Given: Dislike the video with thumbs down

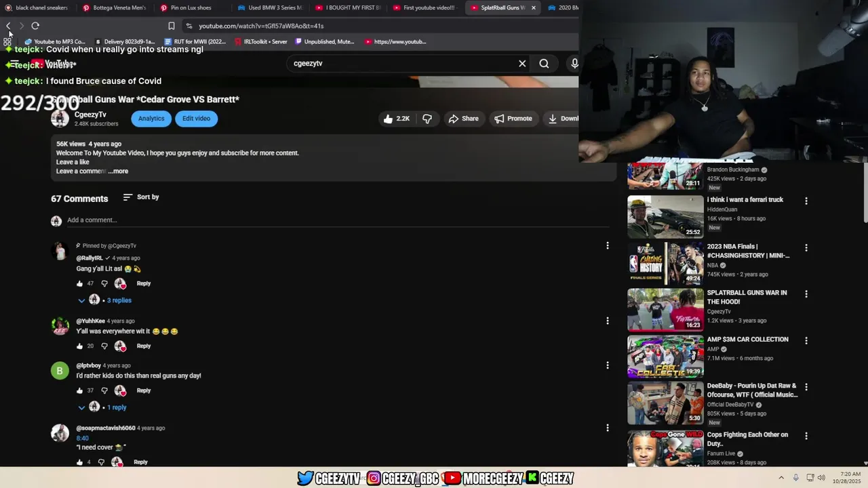Looking at the screenshot, I should coord(427,119).
